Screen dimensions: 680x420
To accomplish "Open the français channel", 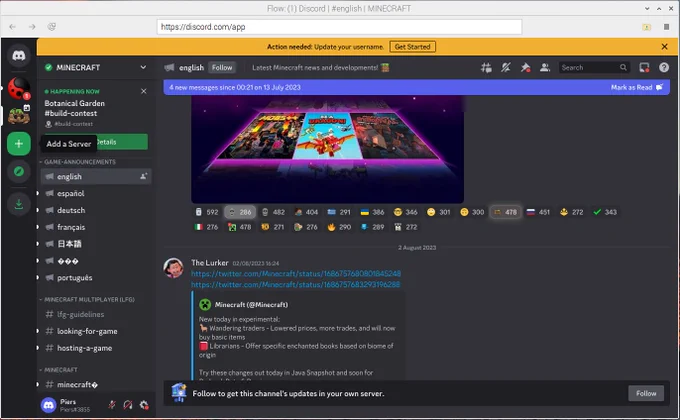I will pos(96,227).
